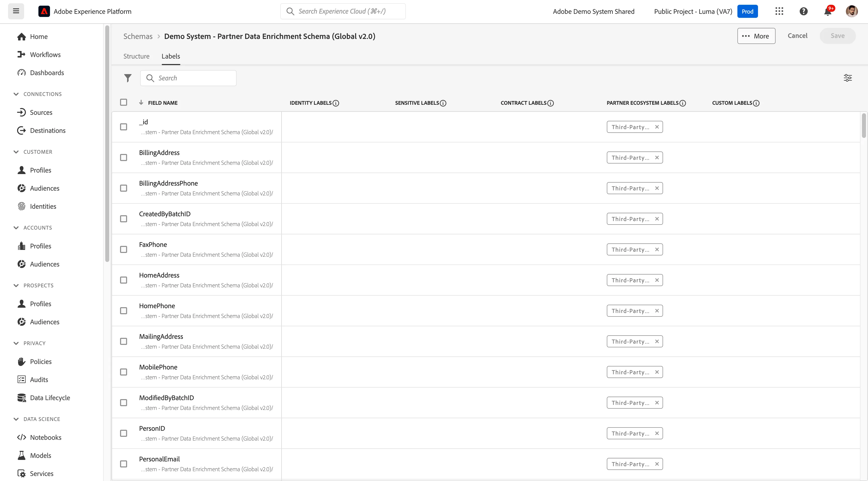Check the _id field checkbox
Screen dimensions: 868x481
(124, 127)
